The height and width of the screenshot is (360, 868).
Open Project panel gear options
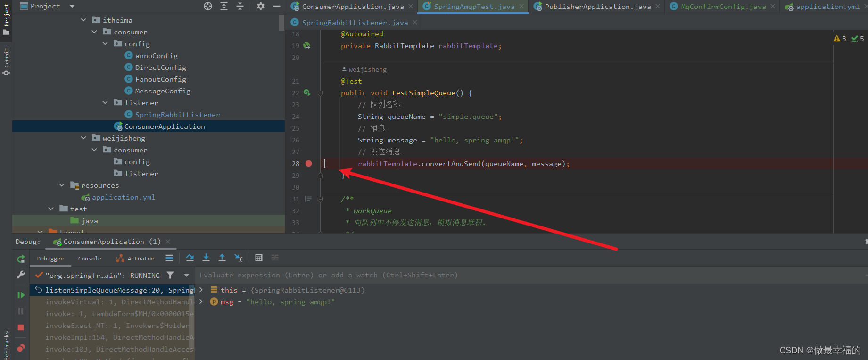click(261, 6)
